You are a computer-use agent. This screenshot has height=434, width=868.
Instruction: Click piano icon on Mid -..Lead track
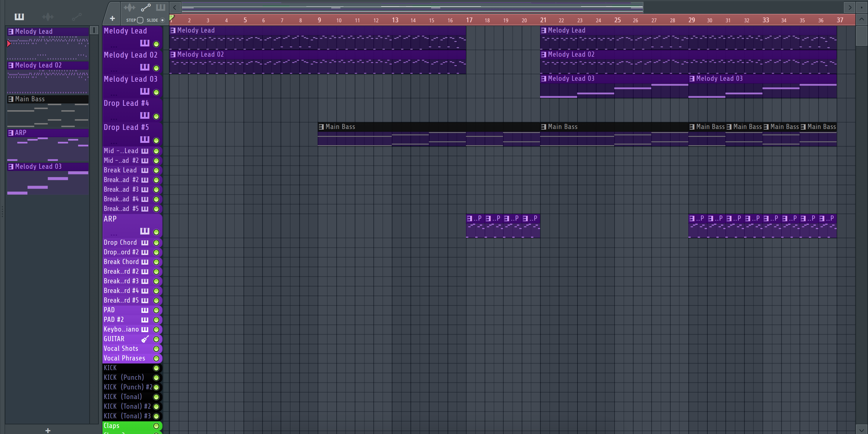pos(145,151)
